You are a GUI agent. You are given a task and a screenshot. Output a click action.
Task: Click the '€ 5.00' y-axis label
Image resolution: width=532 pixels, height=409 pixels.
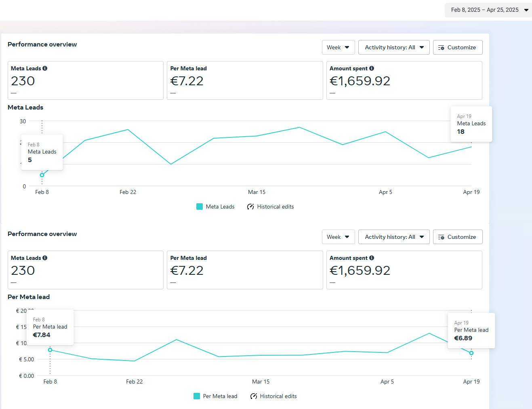[x=27, y=359]
